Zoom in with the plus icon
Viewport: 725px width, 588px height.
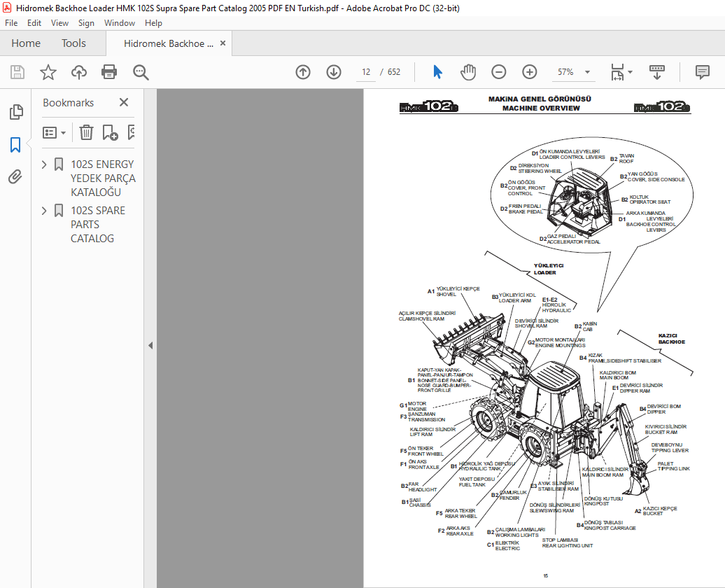(530, 71)
